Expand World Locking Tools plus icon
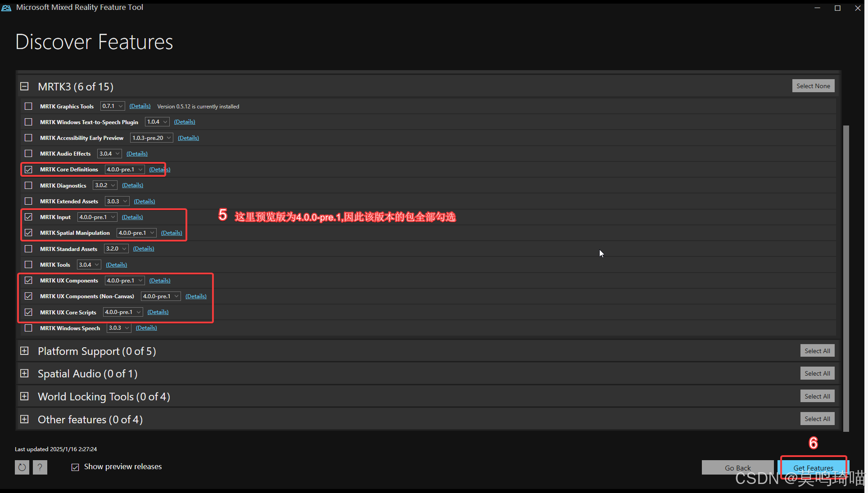Image resolution: width=868 pixels, height=493 pixels. [24, 396]
